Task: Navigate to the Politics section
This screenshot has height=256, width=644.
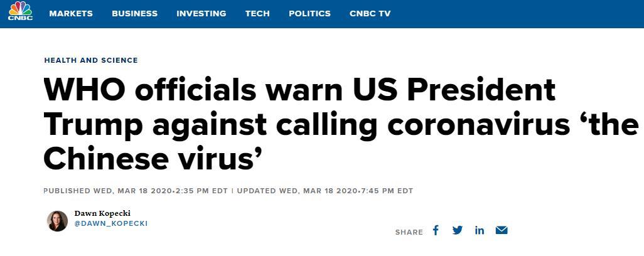Action: (x=309, y=14)
